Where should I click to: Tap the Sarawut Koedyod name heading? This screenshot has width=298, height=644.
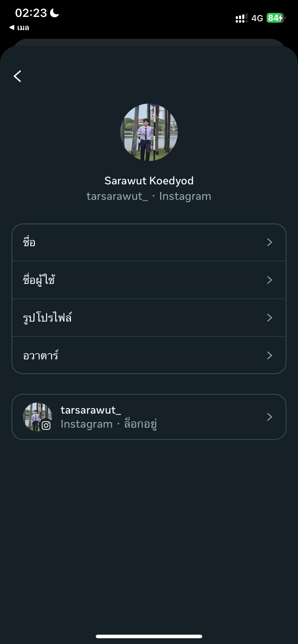coord(149,180)
